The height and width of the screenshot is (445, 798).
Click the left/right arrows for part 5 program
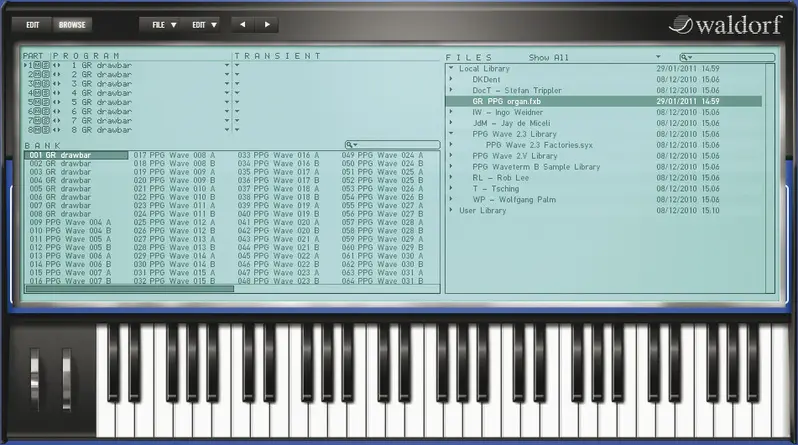point(56,102)
